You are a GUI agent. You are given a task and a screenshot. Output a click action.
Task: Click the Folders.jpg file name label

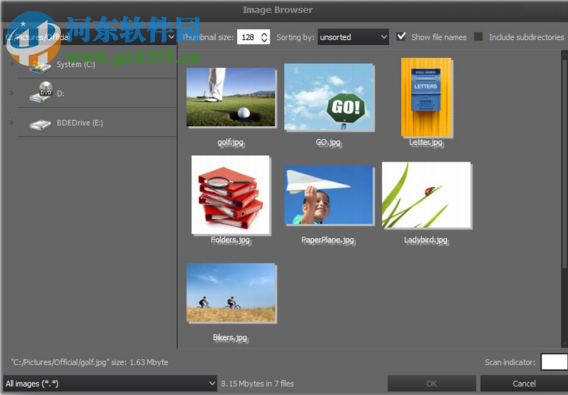[231, 240]
